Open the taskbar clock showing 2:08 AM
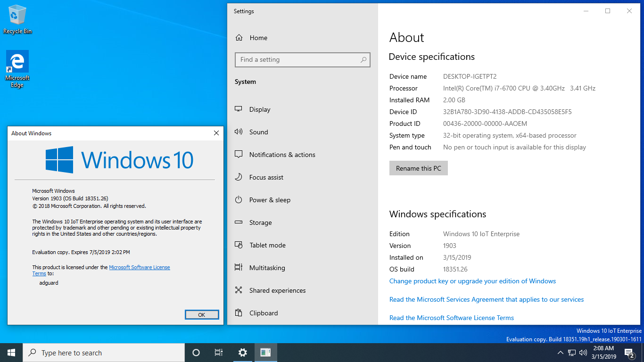Screen dimensions: 644x362 click(x=604, y=353)
